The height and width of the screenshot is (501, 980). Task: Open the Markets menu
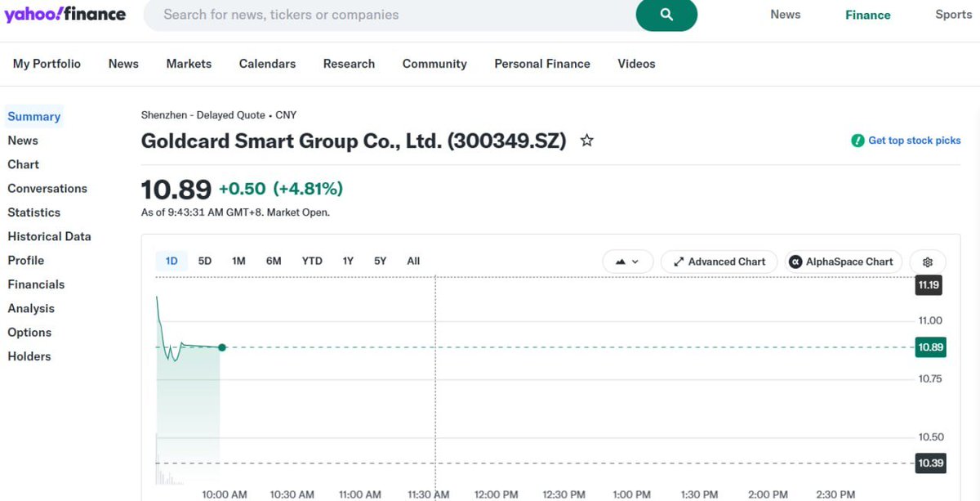pyautogui.click(x=189, y=64)
